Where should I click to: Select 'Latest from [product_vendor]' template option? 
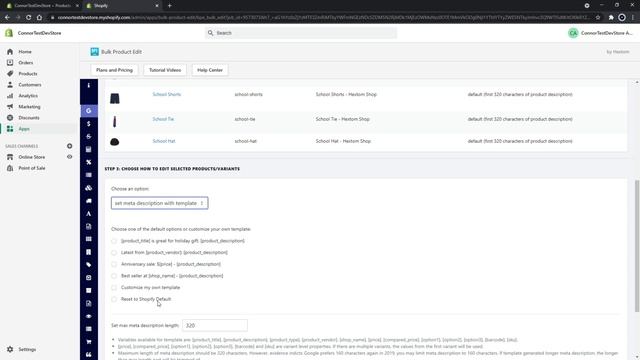pos(114,253)
